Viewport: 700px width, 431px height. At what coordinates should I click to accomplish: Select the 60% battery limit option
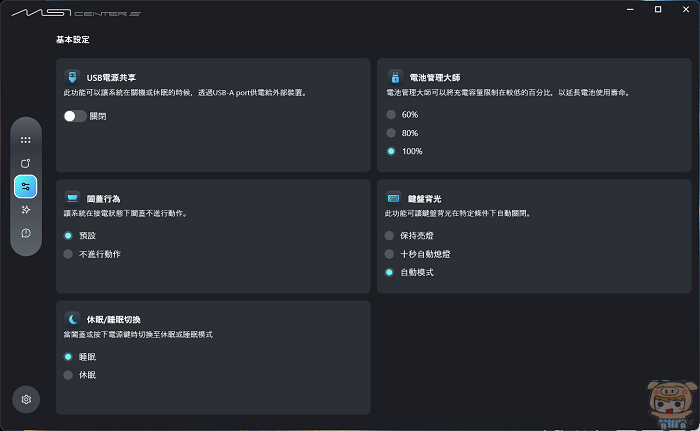(391, 115)
